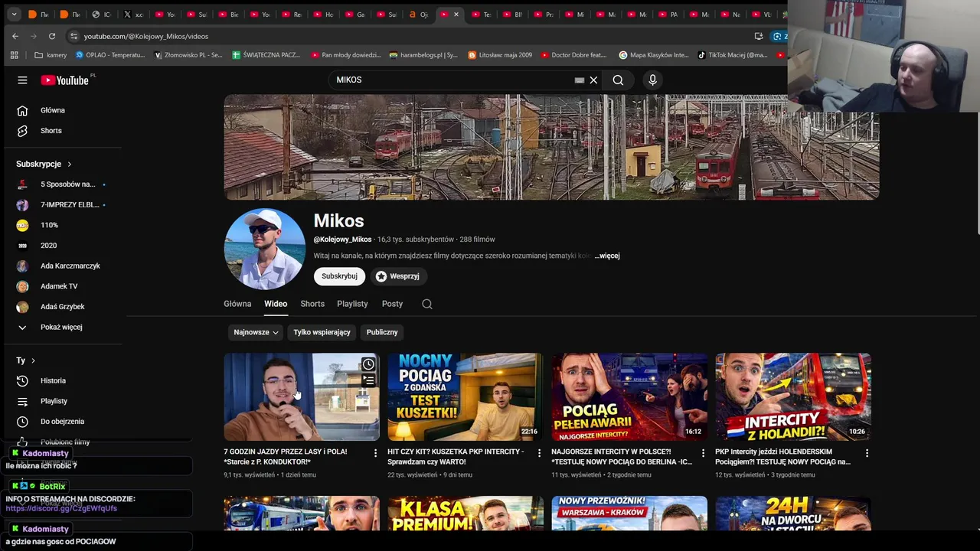Viewport: 980px width, 551px height.
Task: Click title HIT CZY KIT? KUSZETKA PKP INTERCITY
Action: tap(456, 457)
